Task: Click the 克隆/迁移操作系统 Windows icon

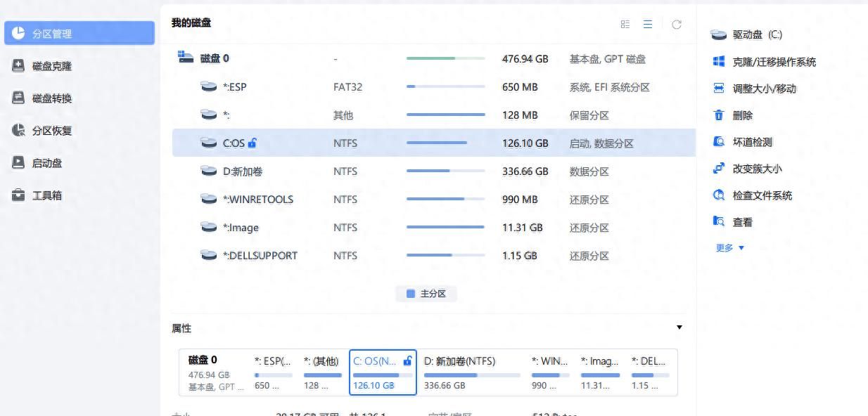Action: click(x=718, y=62)
